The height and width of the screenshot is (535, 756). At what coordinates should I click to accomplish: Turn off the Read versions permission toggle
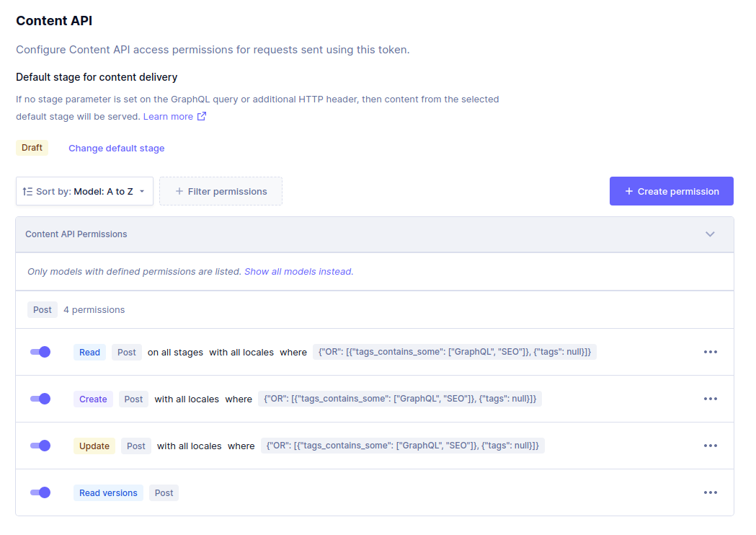coord(40,492)
